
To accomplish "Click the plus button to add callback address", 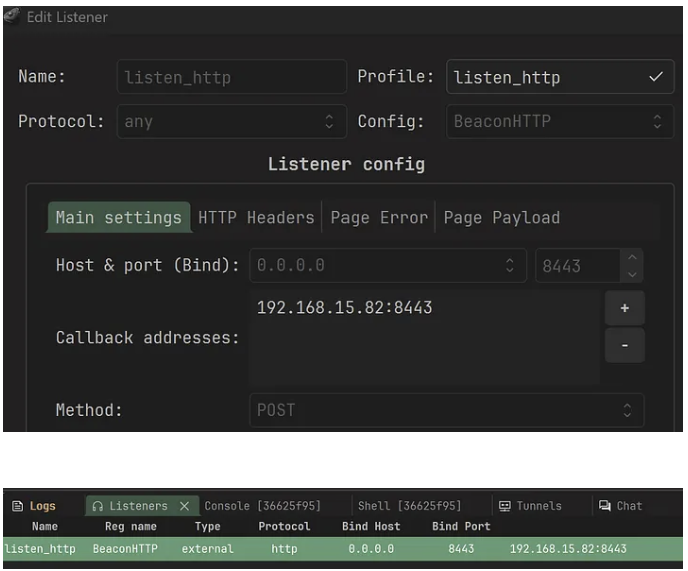I will (x=624, y=308).
